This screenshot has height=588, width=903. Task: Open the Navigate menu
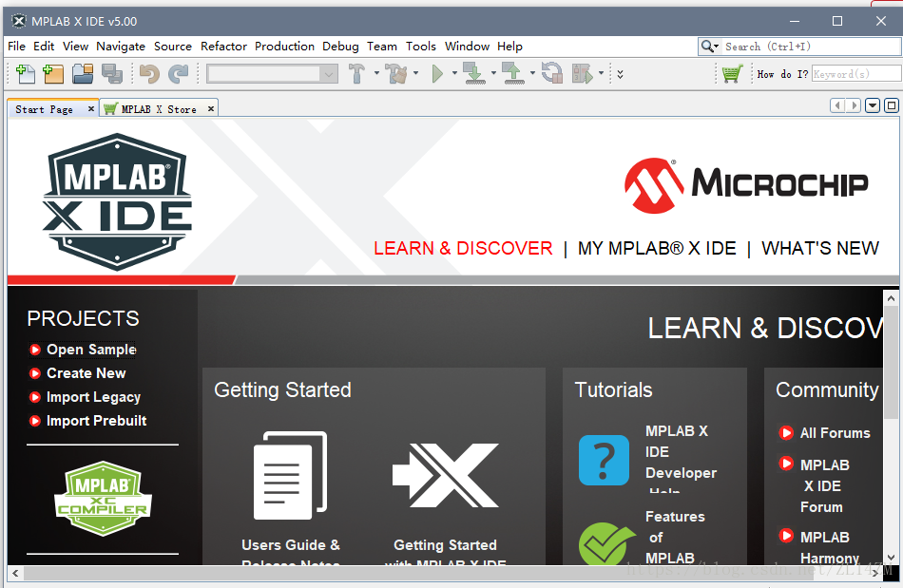click(121, 46)
